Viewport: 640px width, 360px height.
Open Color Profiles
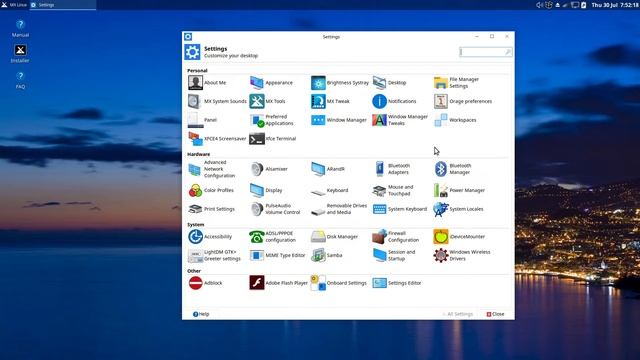pyautogui.click(x=211, y=190)
